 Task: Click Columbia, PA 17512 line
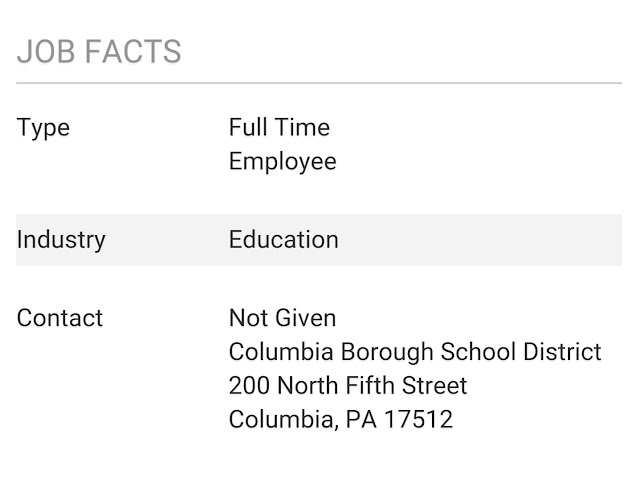tap(341, 419)
